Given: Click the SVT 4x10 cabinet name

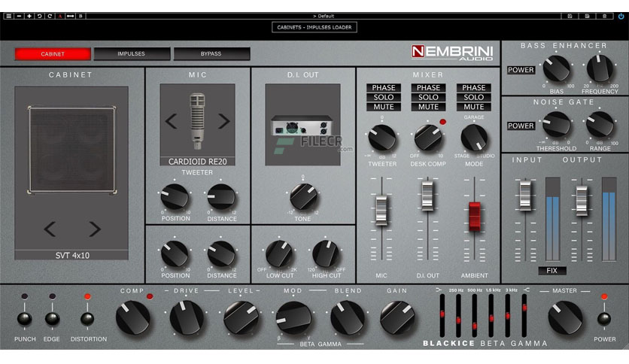Looking at the screenshot, I should 71,256.
